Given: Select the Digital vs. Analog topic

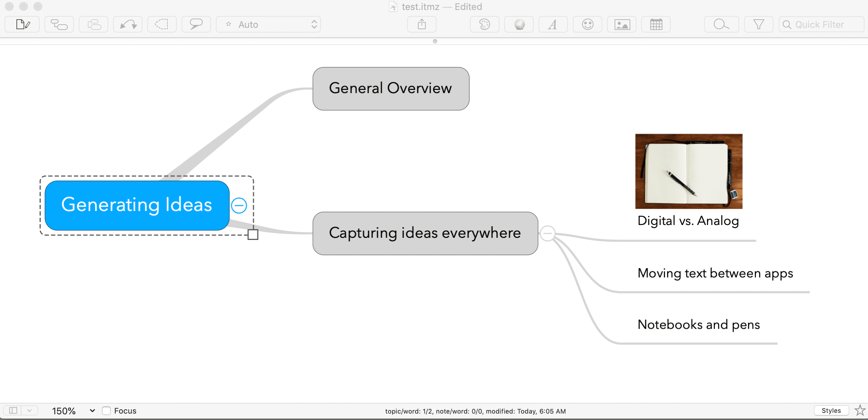Looking at the screenshot, I should (688, 221).
